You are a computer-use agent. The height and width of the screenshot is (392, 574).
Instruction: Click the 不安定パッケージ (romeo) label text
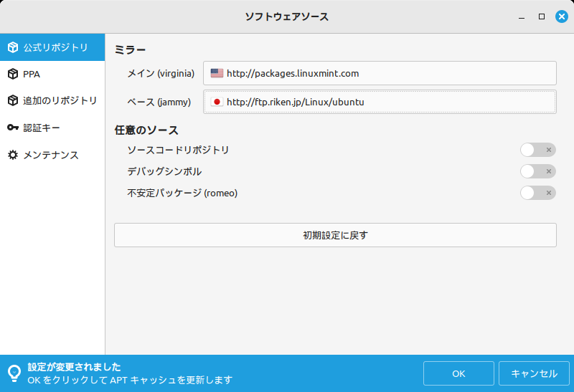182,193
